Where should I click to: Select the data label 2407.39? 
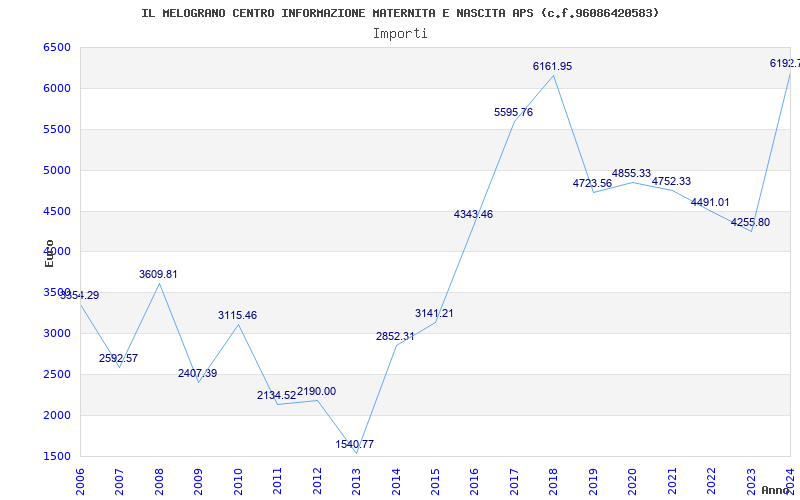coord(197,373)
